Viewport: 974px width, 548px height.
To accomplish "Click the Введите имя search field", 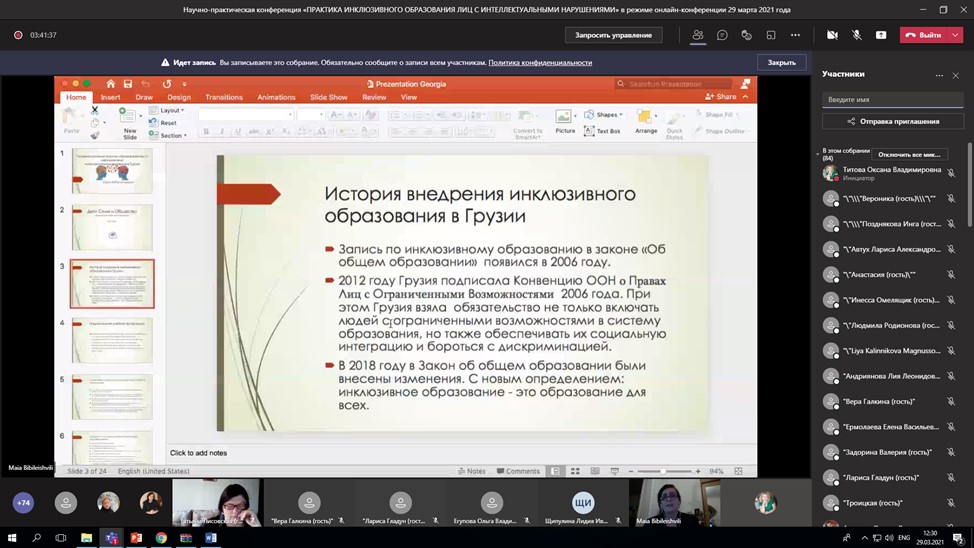I will pos(892,100).
